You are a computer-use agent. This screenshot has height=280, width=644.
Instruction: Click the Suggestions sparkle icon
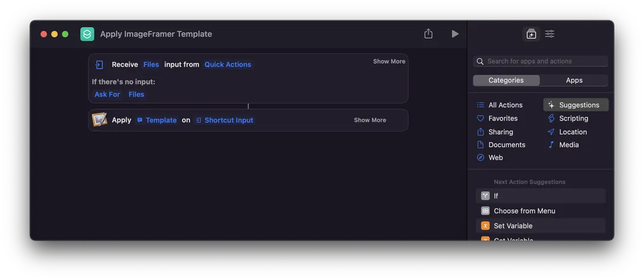point(551,105)
